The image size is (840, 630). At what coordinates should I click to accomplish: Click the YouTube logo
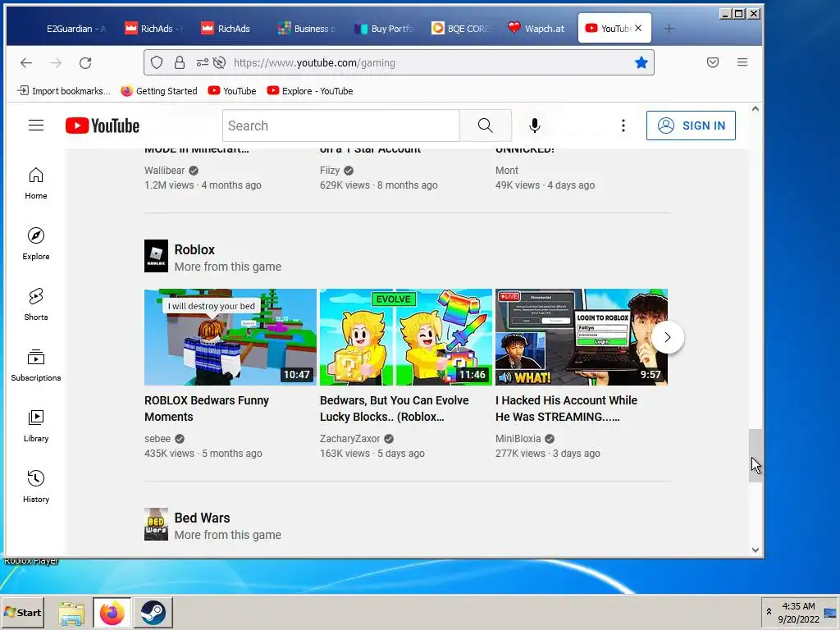point(103,126)
